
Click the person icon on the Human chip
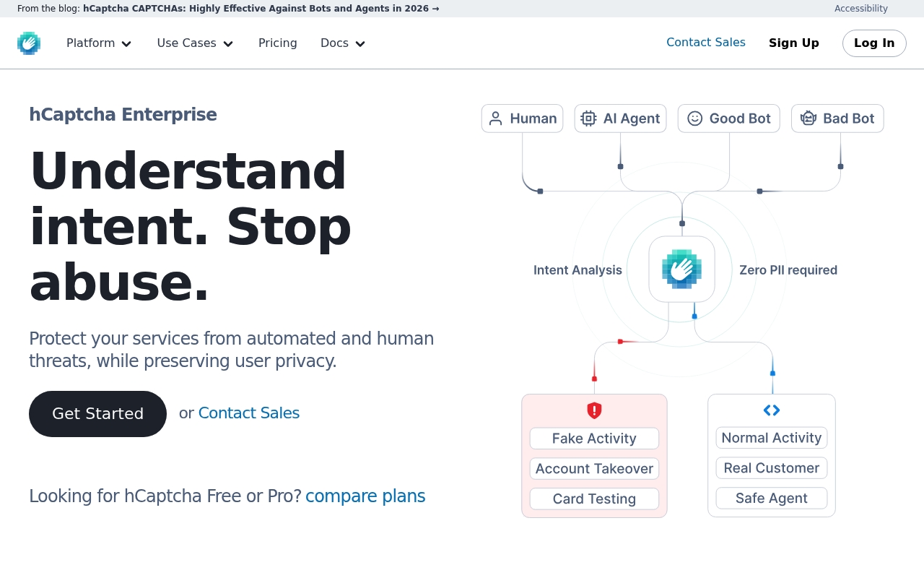pyautogui.click(x=495, y=118)
